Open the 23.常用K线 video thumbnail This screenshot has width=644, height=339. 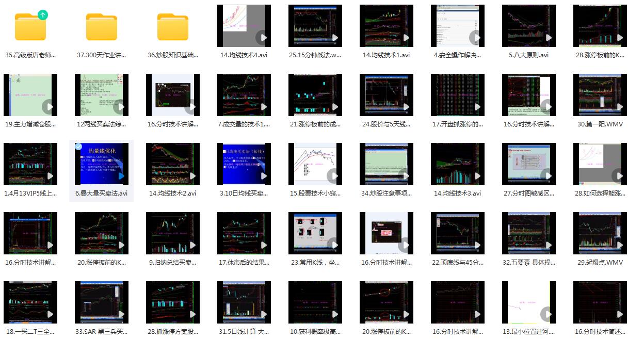coord(315,233)
